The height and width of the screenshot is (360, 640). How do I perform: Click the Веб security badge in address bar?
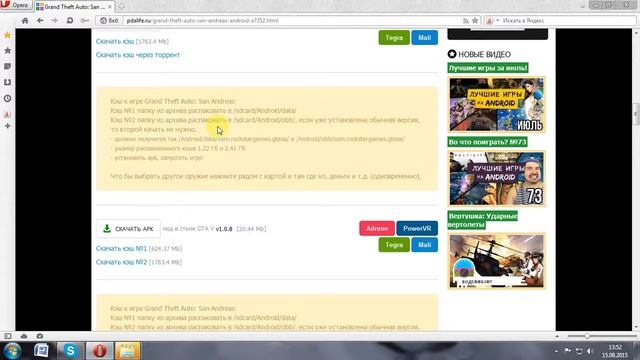(x=109, y=20)
